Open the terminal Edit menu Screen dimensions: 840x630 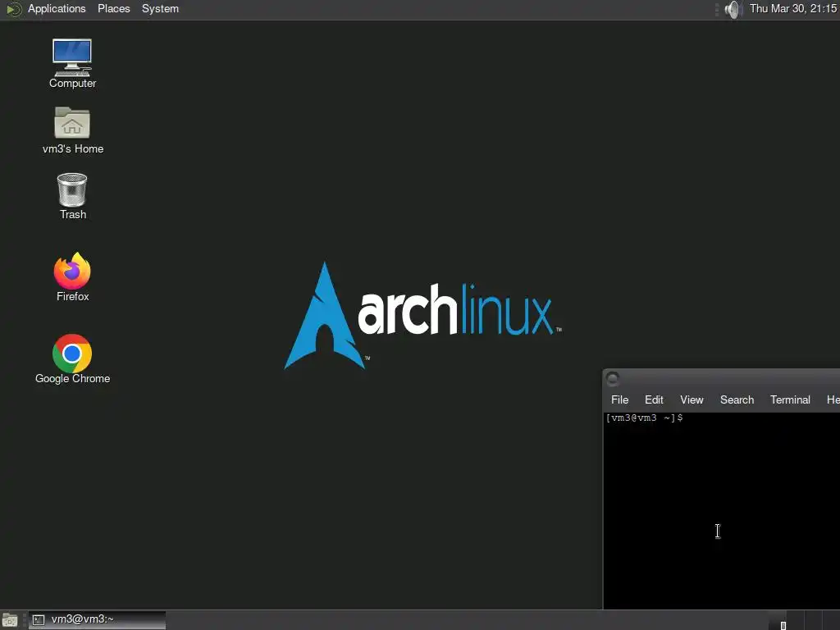tap(654, 399)
